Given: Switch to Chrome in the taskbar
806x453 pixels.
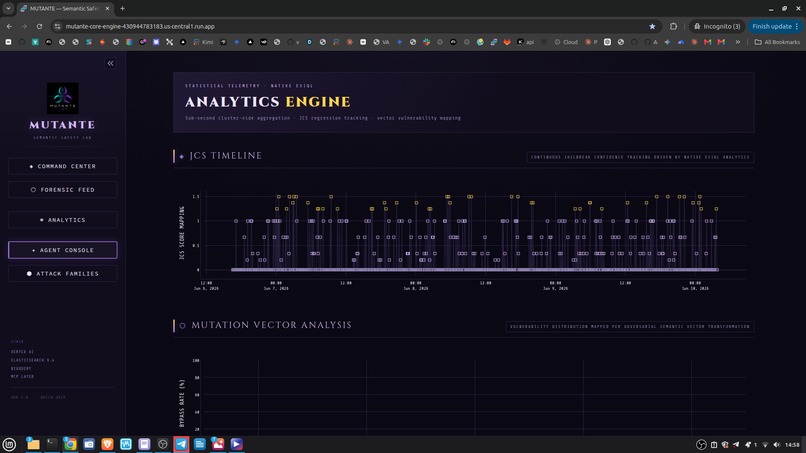Looking at the screenshot, I should tap(70, 444).
